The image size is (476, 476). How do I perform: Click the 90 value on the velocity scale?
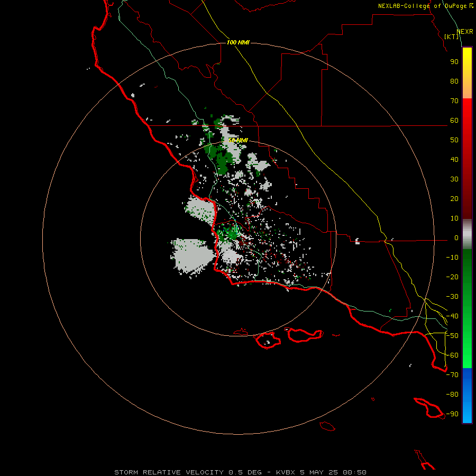tap(454, 62)
